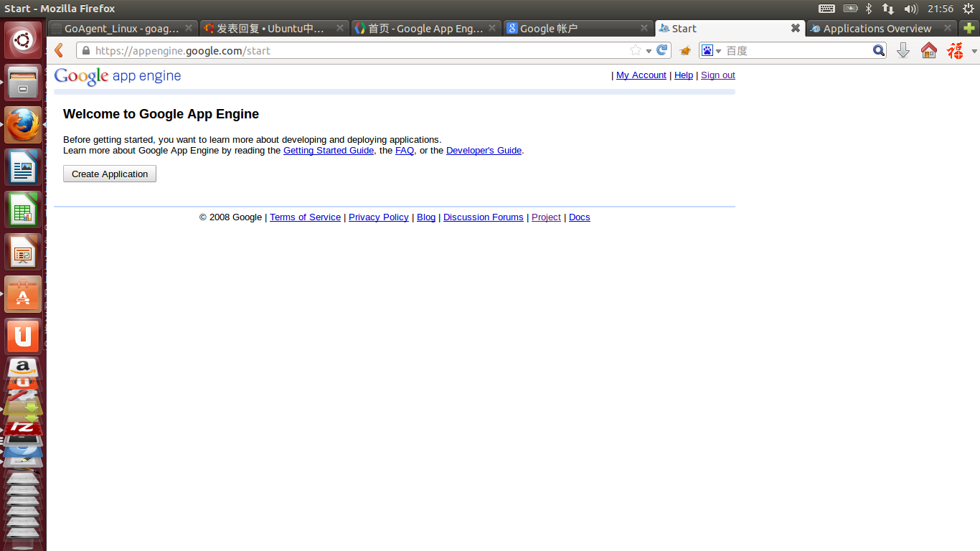This screenshot has width=980, height=551.
Task: Close the Applications Overview tab
Action: (x=948, y=28)
